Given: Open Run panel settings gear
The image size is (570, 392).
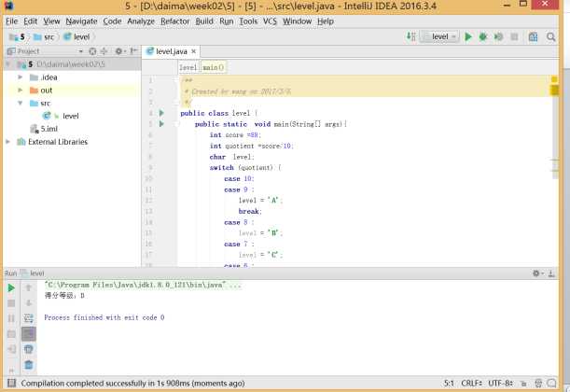Looking at the screenshot, I should click(536, 273).
